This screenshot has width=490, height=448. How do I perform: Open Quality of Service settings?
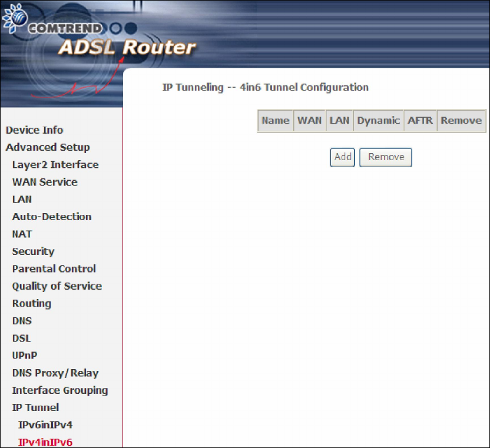click(57, 286)
